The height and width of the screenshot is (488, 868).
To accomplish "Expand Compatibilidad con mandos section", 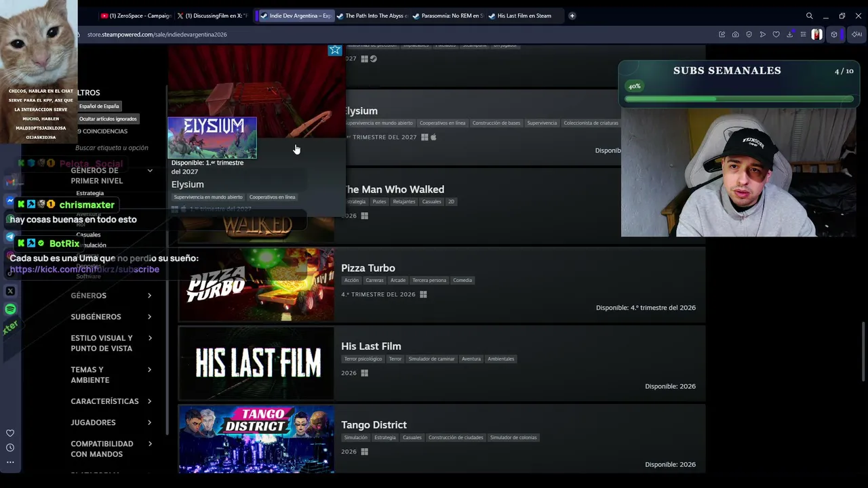I will pyautogui.click(x=111, y=449).
